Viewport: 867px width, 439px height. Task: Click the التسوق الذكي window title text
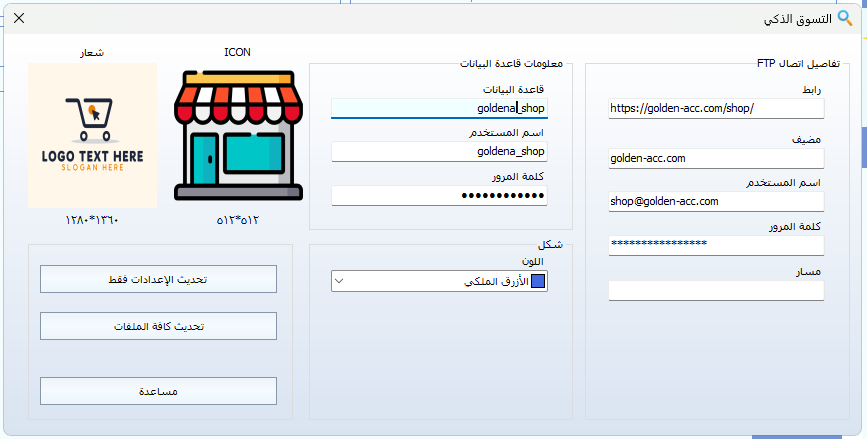pos(791,18)
